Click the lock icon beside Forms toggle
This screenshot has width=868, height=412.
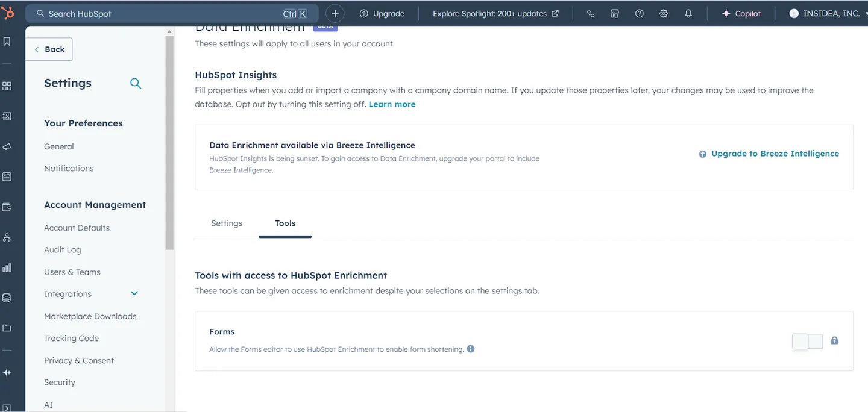click(x=835, y=340)
